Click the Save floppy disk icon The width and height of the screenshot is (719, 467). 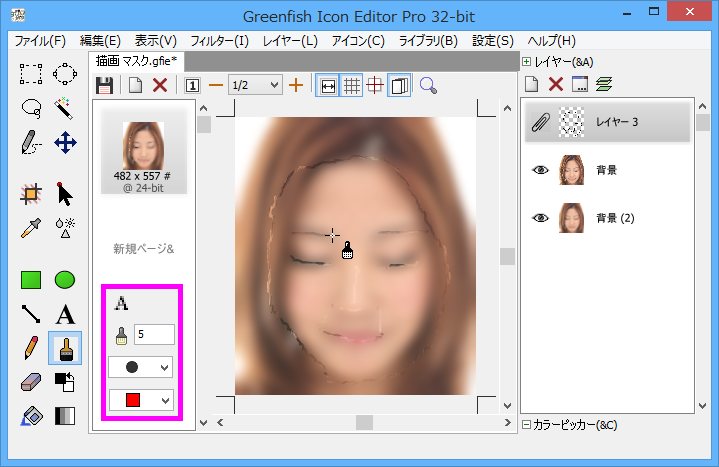104,86
